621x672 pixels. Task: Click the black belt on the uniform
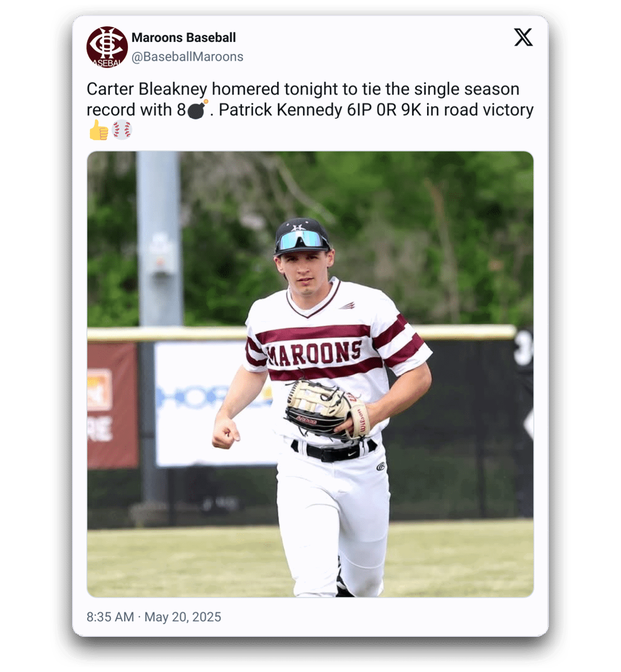tap(334, 450)
